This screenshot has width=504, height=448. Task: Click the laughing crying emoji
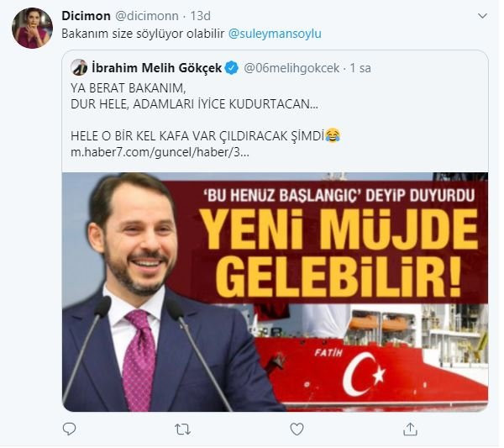click(x=333, y=135)
